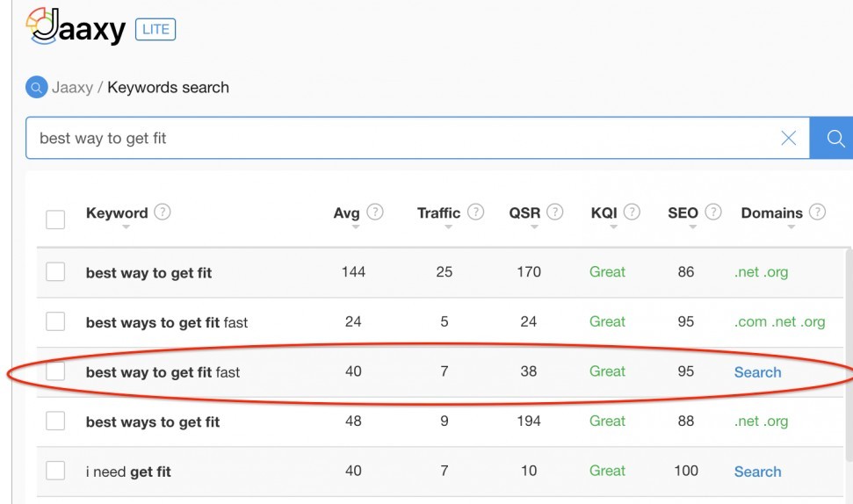The width and height of the screenshot is (853, 504).
Task: Select keyword 'best way to get fit' in first row
Action: [x=148, y=273]
